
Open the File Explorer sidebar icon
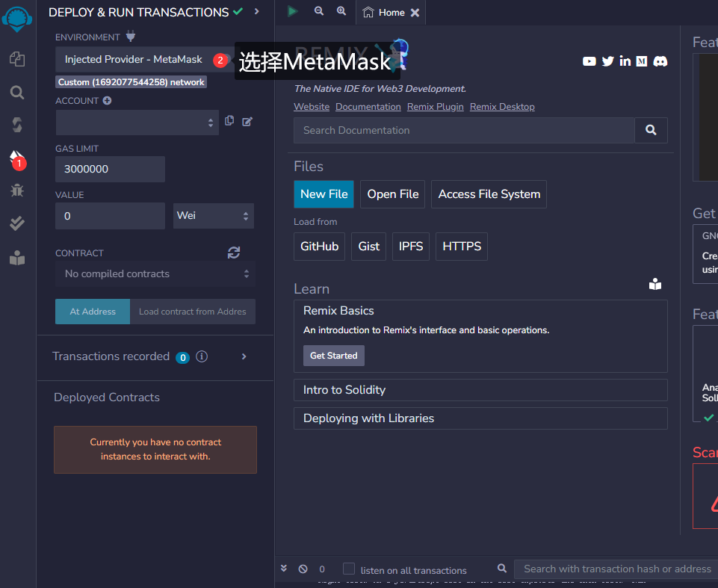[x=17, y=59]
